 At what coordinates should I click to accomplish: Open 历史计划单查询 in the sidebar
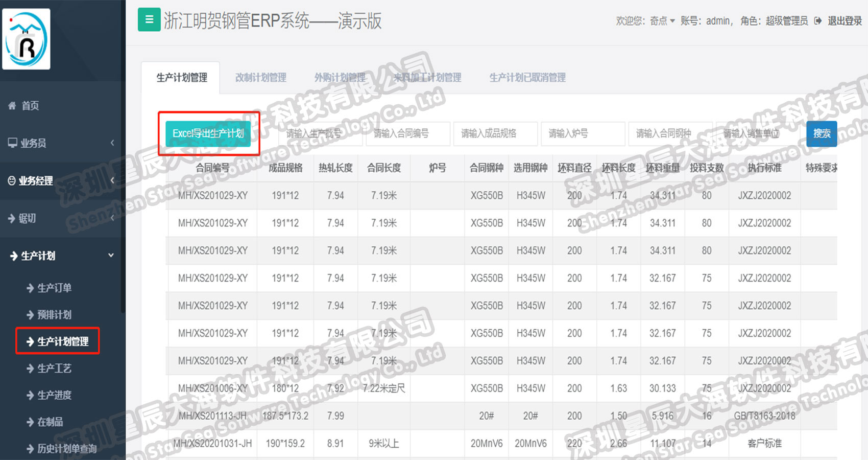pyautogui.click(x=61, y=448)
